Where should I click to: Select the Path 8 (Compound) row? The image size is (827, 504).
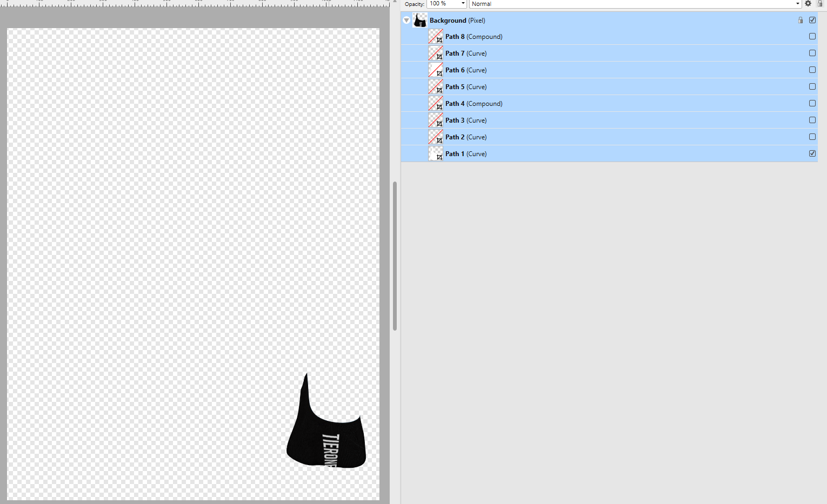[x=609, y=37]
